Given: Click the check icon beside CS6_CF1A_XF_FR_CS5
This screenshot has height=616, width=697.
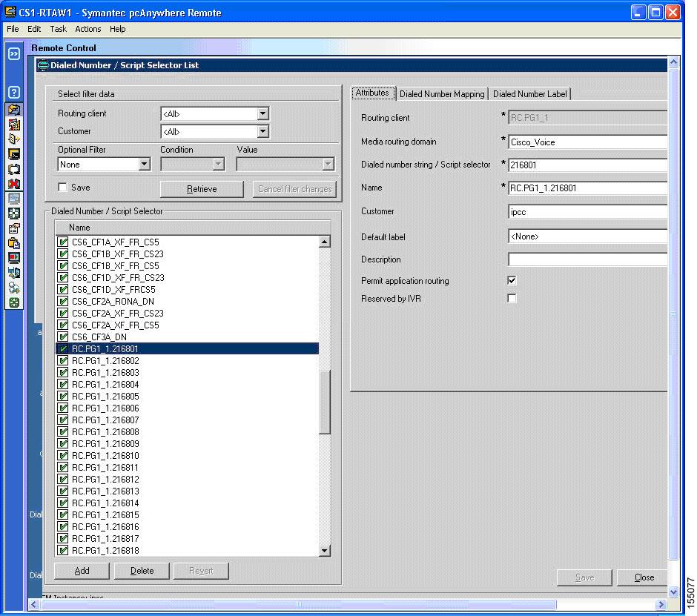Looking at the screenshot, I should 63,242.
